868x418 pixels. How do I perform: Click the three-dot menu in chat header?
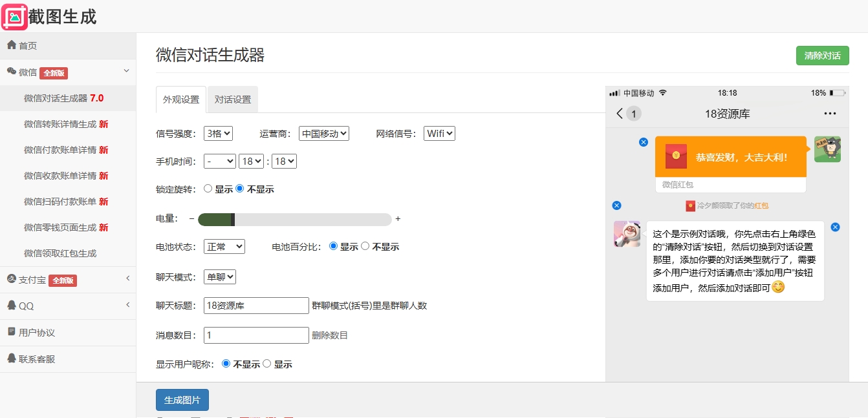(x=830, y=114)
